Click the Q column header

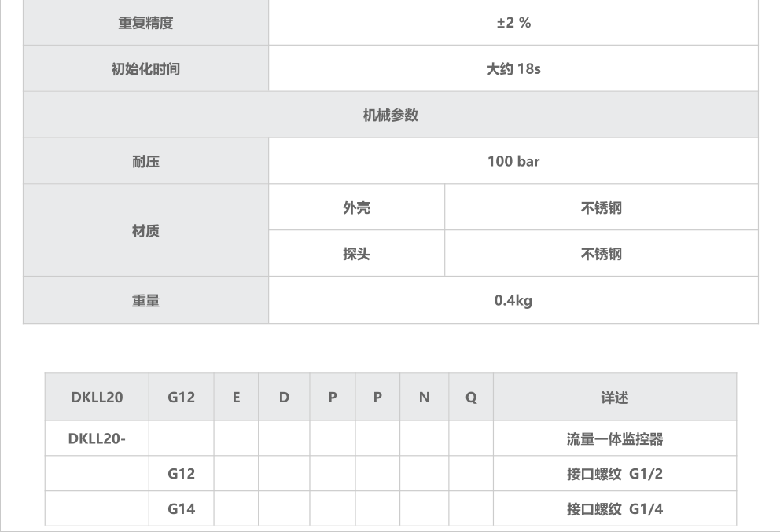pos(471,398)
